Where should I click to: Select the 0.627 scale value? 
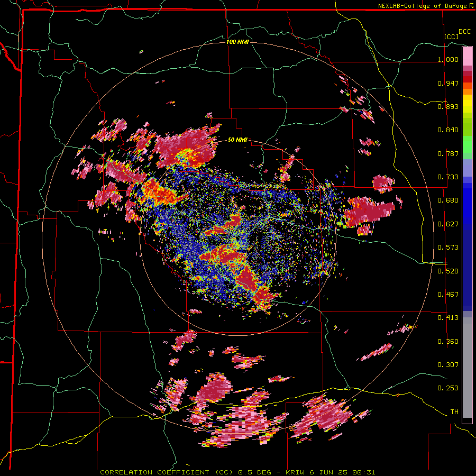[448, 224]
